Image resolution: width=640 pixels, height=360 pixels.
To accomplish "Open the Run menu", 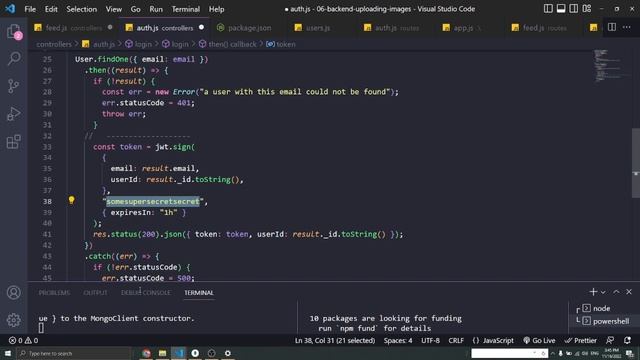I will coord(156,9).
